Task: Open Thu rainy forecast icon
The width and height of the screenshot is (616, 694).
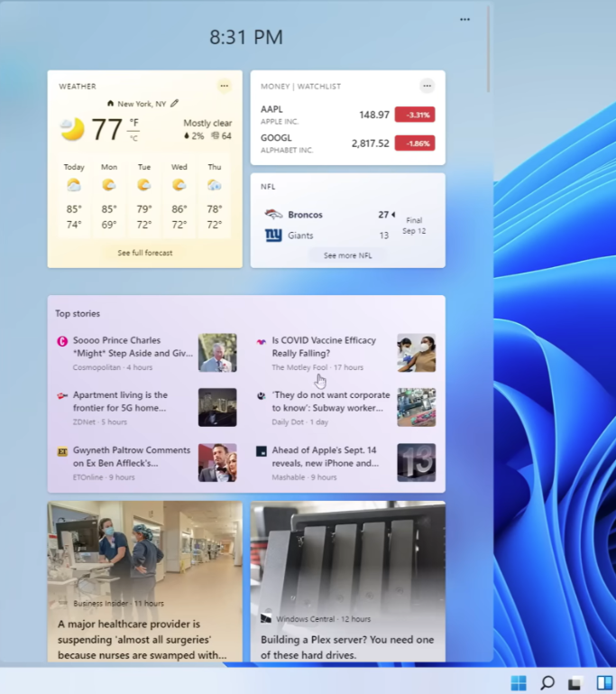Action: coord(214,185)
